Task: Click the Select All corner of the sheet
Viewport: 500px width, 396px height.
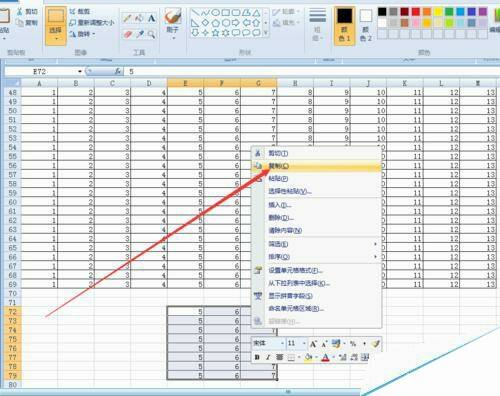Action: (x=12, y=82)
